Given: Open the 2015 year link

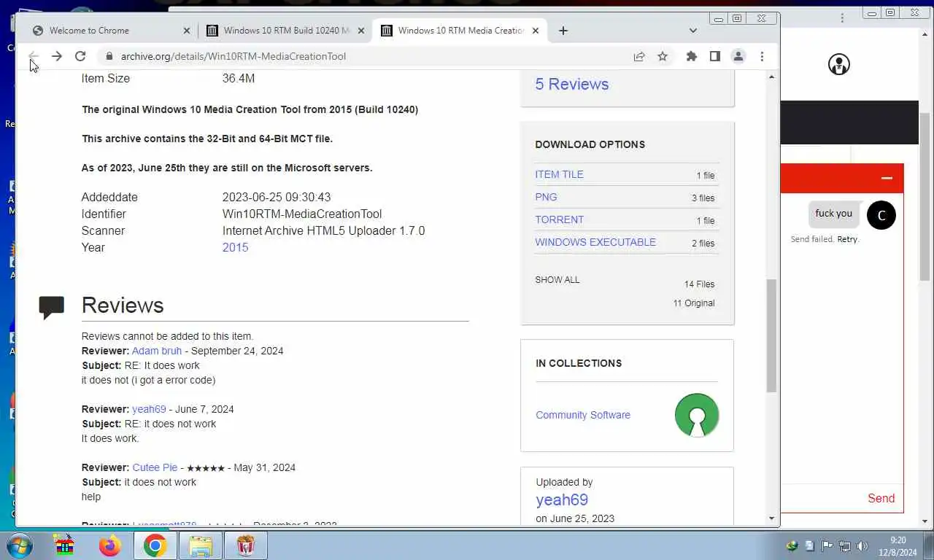Looking at the screenshot, I should pyautogui.click(x=235, y=247).
